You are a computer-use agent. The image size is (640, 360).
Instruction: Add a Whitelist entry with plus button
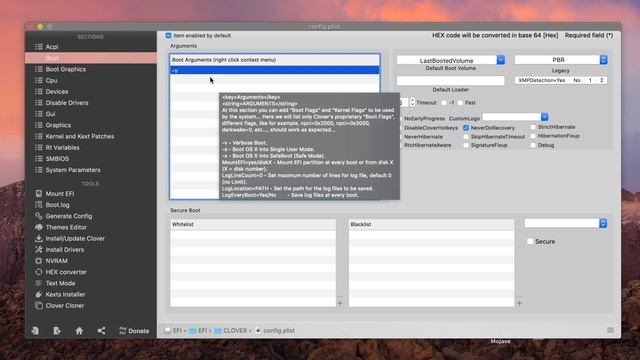tap(340, 303)
